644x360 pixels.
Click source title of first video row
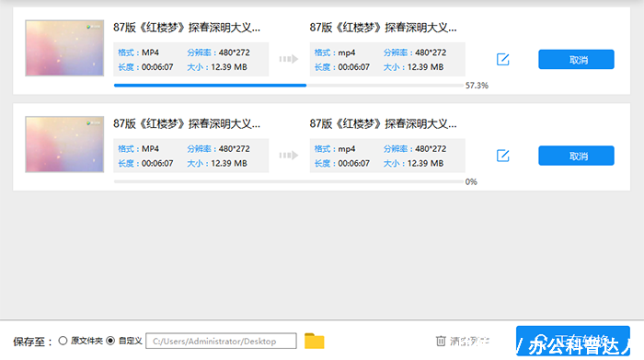pos(187,28)
